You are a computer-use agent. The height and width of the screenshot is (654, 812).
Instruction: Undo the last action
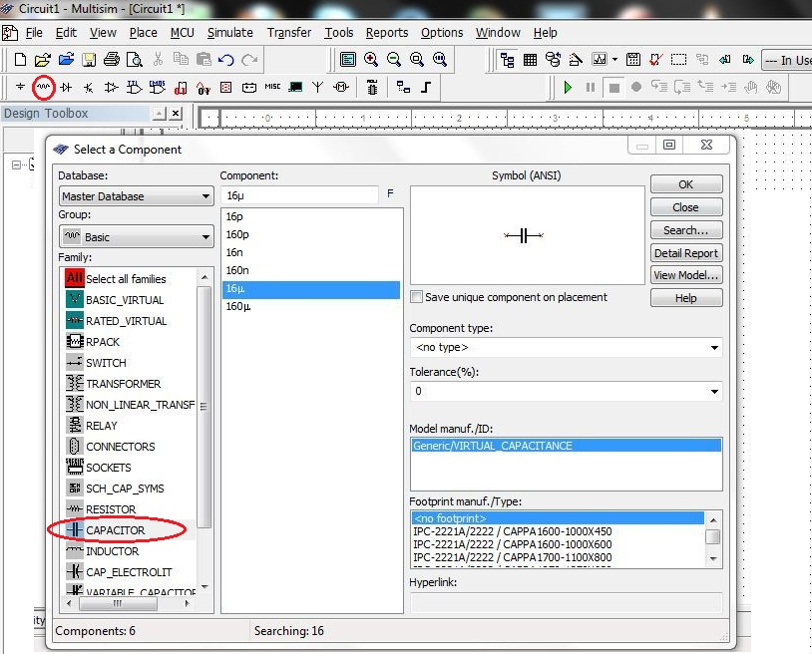(226, 60)
